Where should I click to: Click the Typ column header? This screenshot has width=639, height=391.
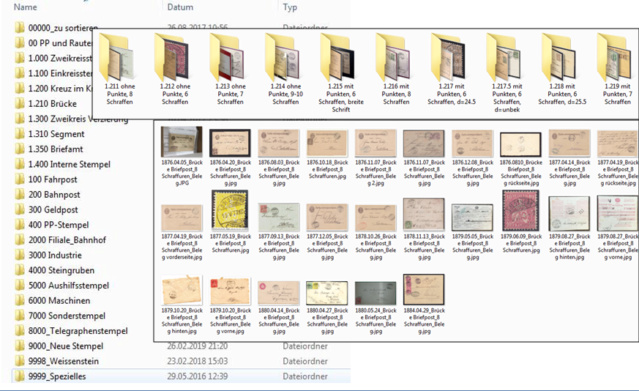click(290, 7)
